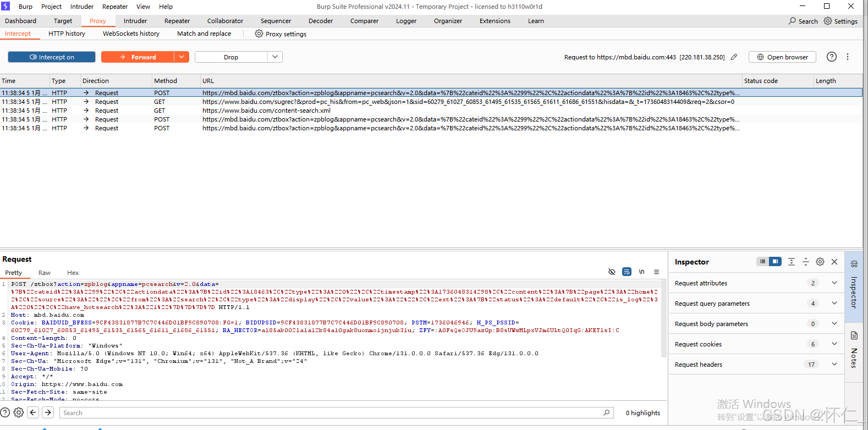Open the help question mark near Open browser

tap(832, 57)
